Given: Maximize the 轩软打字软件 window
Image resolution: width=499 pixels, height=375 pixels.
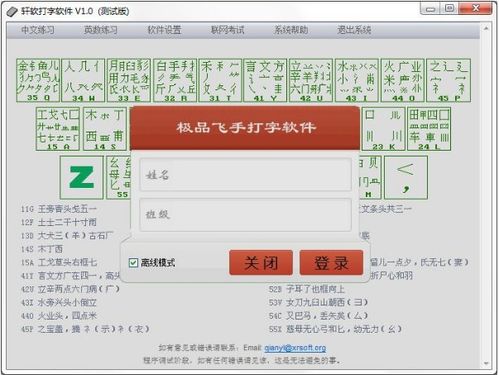Looking at the screenshot, I should coord(450,9).
